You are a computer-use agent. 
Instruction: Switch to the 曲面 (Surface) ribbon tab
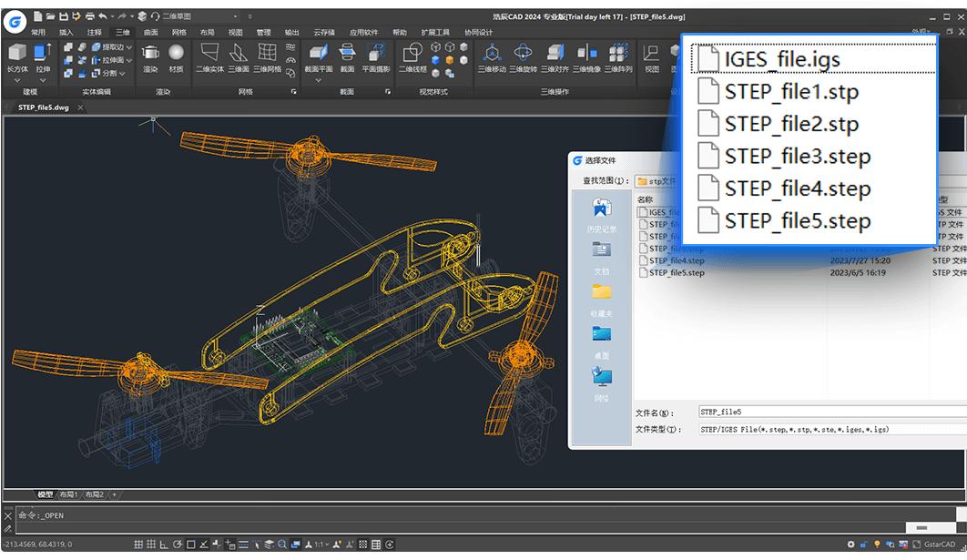click(x=150, y=32)
